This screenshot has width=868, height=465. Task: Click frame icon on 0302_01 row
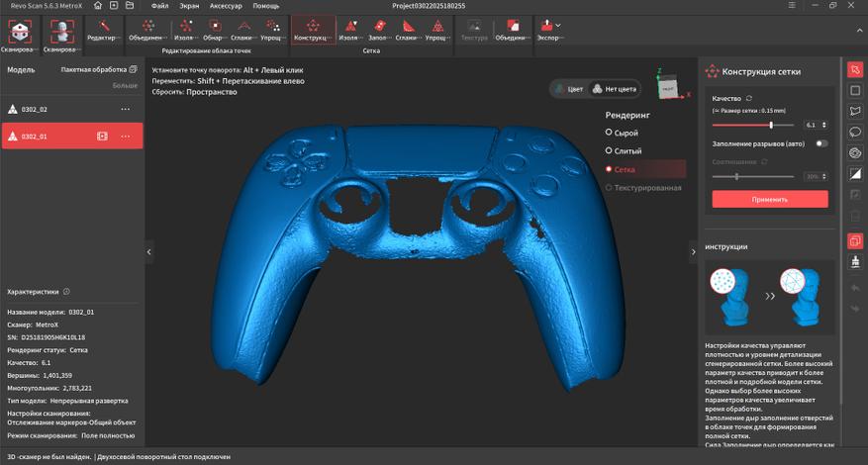[102, 137]
